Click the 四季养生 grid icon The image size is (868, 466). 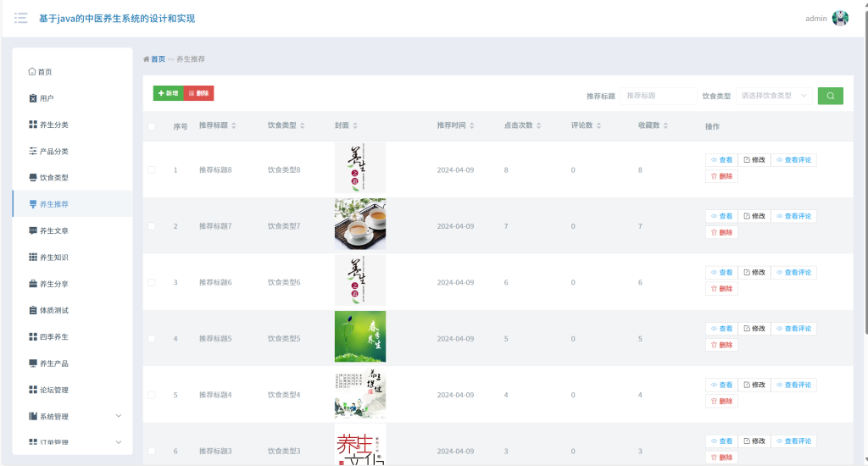[x=33, y=337]
